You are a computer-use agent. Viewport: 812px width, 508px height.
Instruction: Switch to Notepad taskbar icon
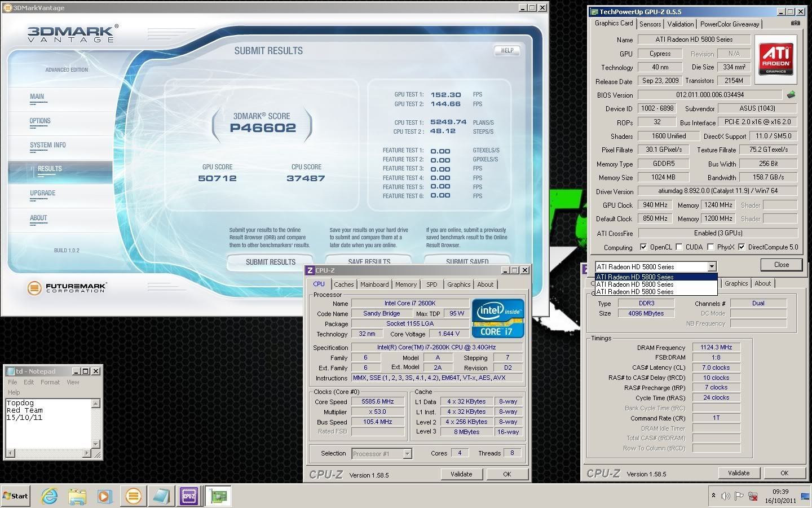[161, 496]
